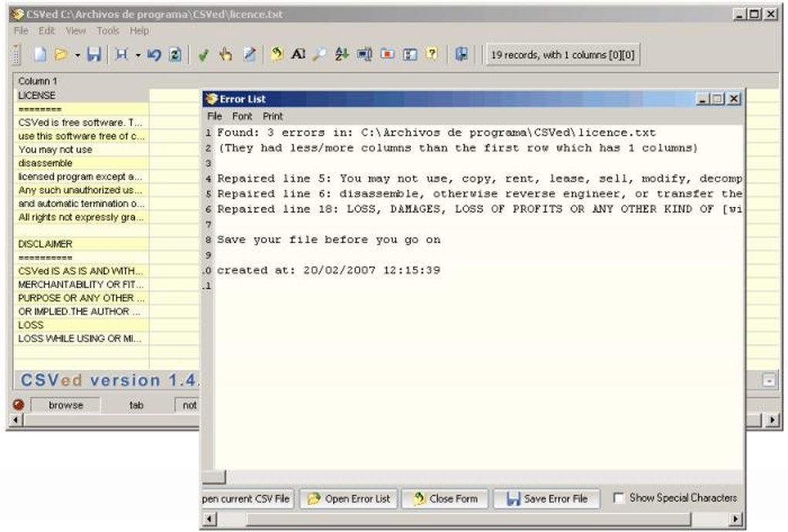The width and height of the screenshot is (788, 532).
Task: Click the pointing hand icon
Action: 226,54
